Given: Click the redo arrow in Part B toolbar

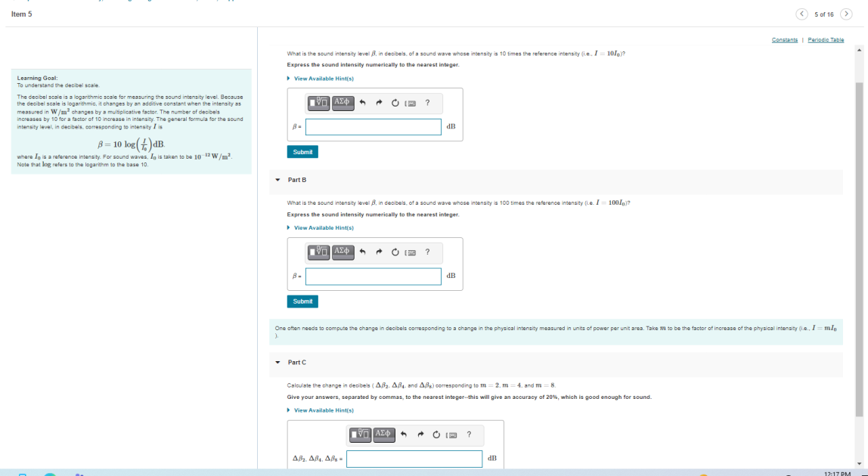Looking at the screenshot, I should click(x=379, y=252).
